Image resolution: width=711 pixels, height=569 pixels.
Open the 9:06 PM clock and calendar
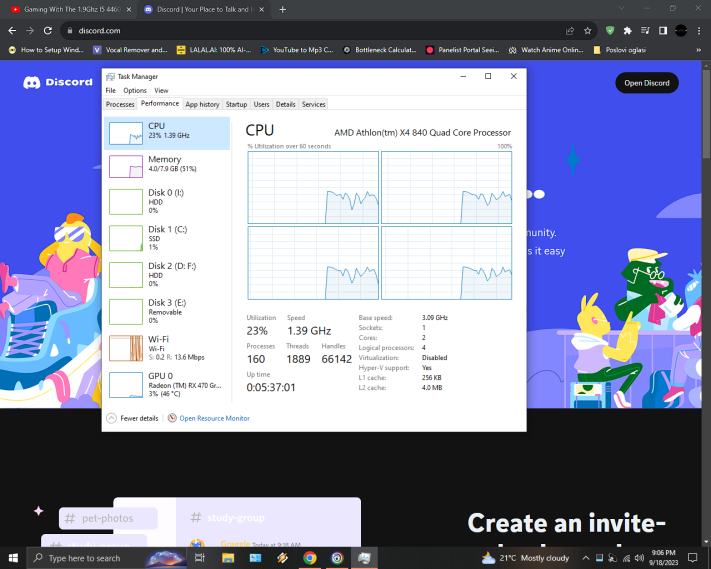(663, 558)
